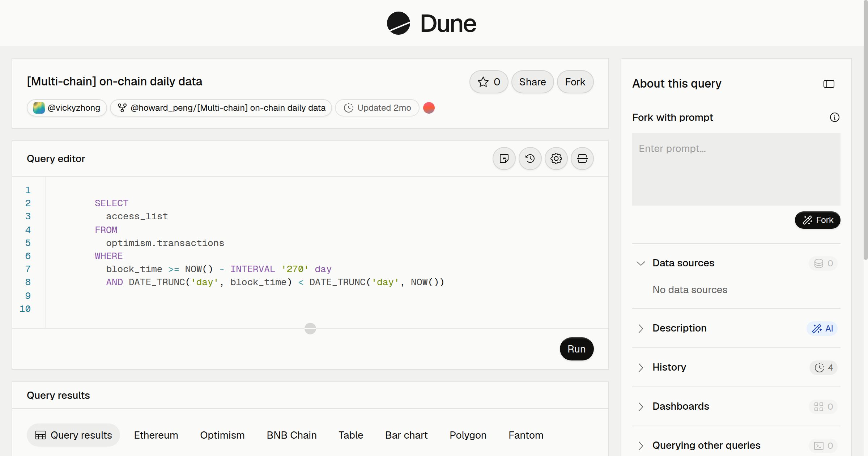Screen dimensions: 868x456
Task: Click the page vertical scrollbar
Action: pos(865,130)
